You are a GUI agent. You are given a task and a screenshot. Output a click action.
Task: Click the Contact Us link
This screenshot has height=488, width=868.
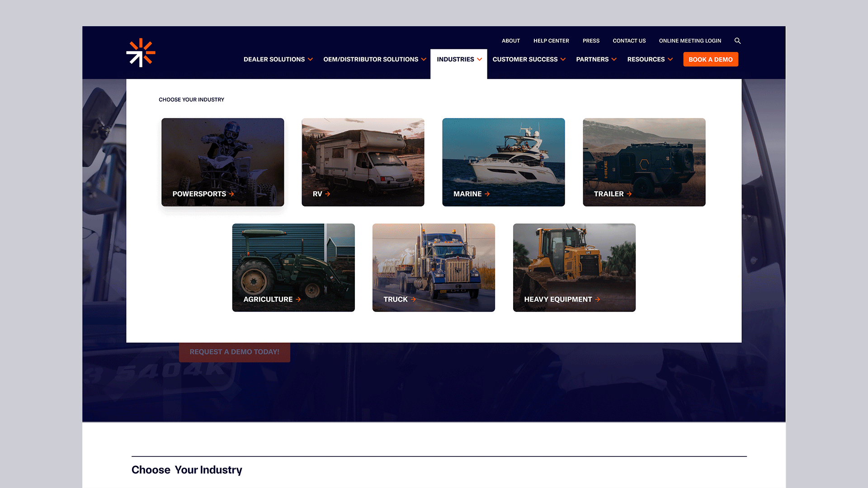[629, 41]
